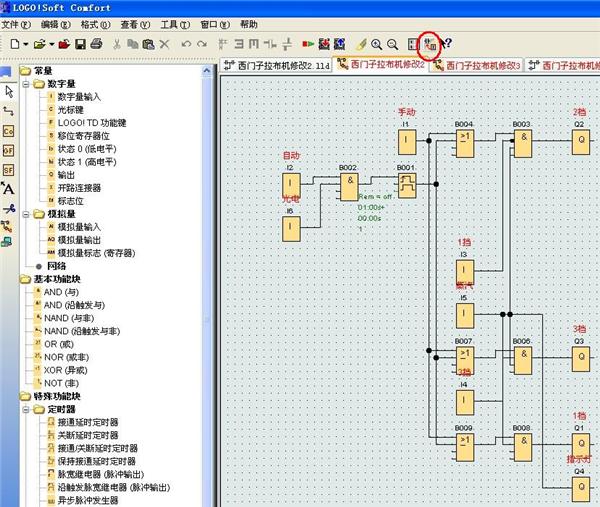The image size is (600, 507).
Task: Open the Co constants tool group
Action: (8, 131)
